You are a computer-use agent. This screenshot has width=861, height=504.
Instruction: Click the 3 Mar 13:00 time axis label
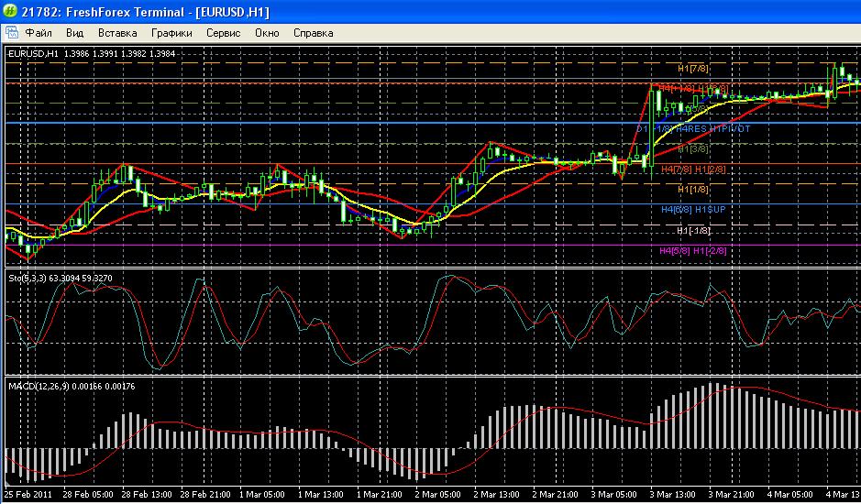[x=673, y=494]
